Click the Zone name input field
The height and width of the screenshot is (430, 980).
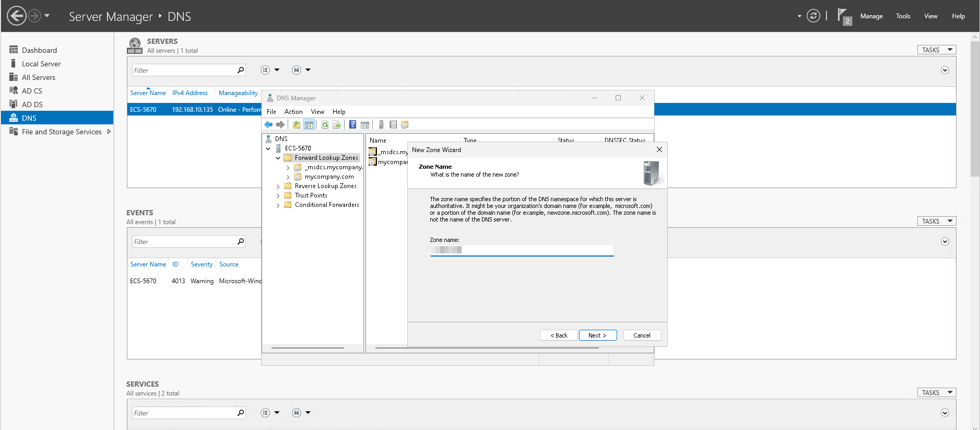coord(522,250)
